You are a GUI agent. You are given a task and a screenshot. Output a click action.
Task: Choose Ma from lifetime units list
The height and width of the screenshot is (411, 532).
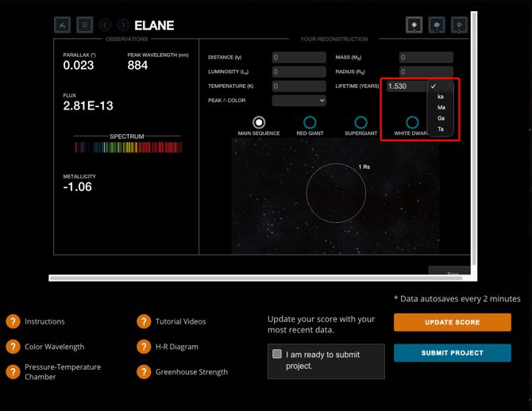[x=441, y=107]
